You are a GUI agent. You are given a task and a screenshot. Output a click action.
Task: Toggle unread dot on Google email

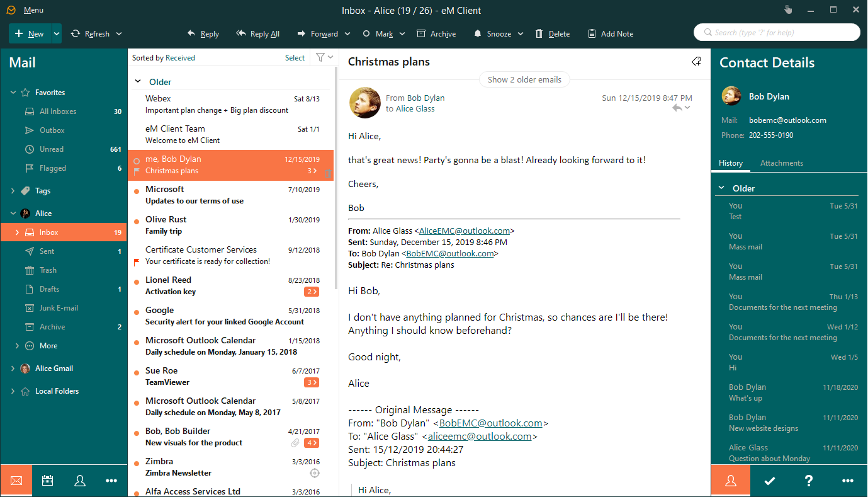pos(137,312)
